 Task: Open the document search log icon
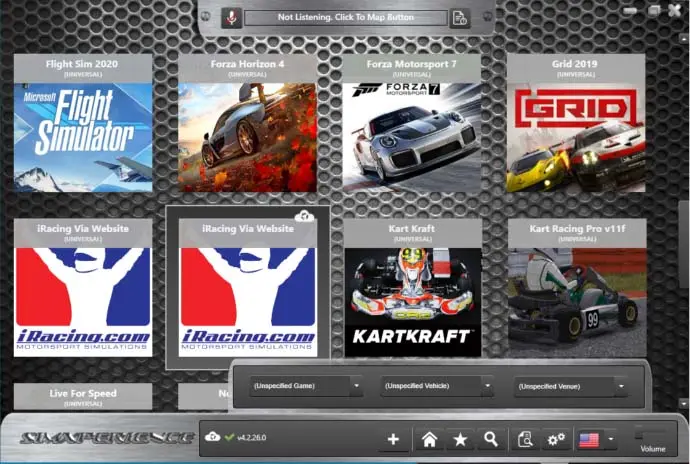pyautogui.click(x=525, y=439)
